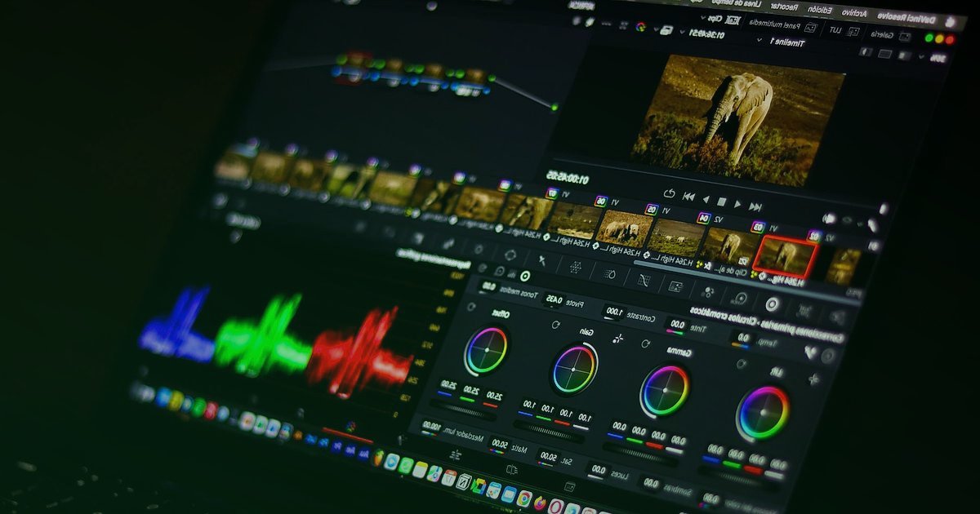Screen dimensions: 980x514
Task: Click the Luces value field
Action: coord(598,470)
